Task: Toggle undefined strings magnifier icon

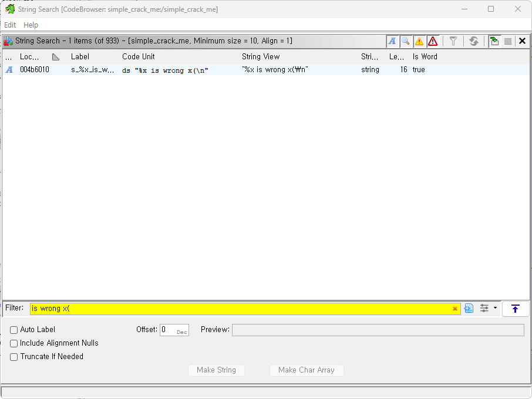Action: 405,41
